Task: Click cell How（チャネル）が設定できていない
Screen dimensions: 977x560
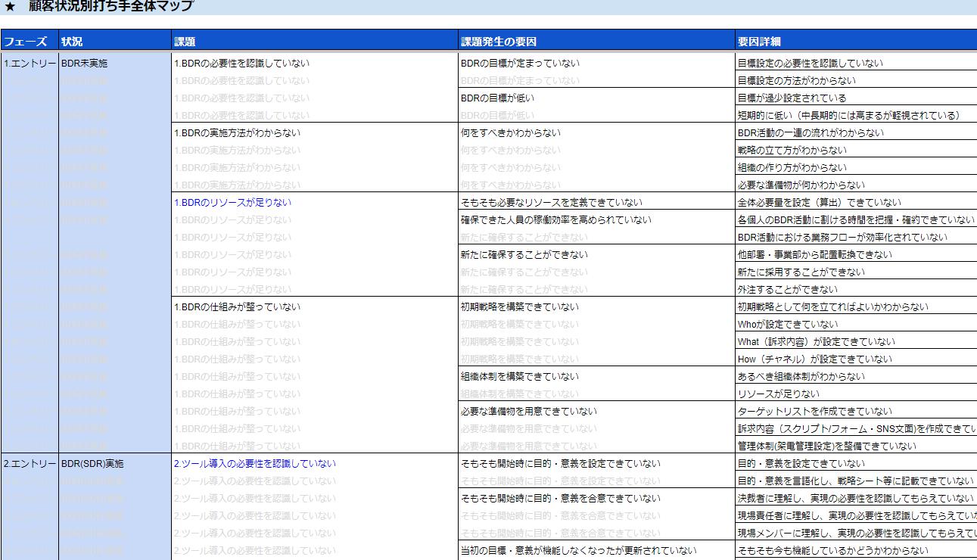Action: 856,359
